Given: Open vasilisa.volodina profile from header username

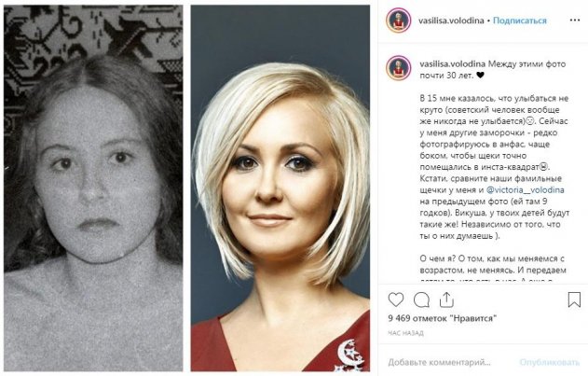Looking at the screenshot, I should [451, 21].
